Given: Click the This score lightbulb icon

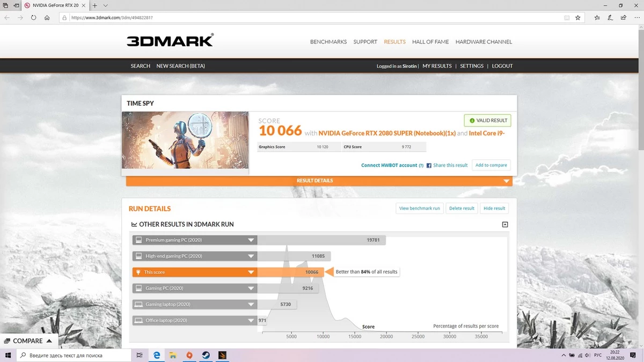Looking at the screenshot, I should (x=138, y=272).
